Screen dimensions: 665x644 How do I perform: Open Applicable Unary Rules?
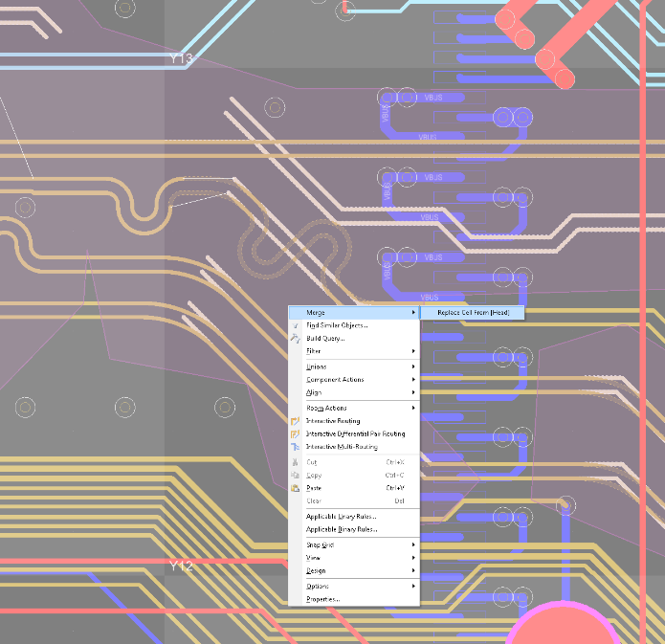click(341, 516)
